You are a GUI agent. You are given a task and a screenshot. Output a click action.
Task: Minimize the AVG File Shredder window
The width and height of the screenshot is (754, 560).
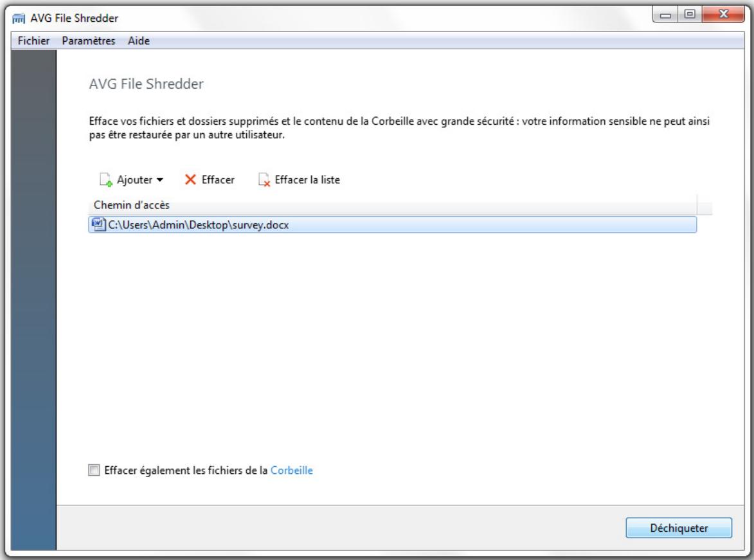click(665, 15)
